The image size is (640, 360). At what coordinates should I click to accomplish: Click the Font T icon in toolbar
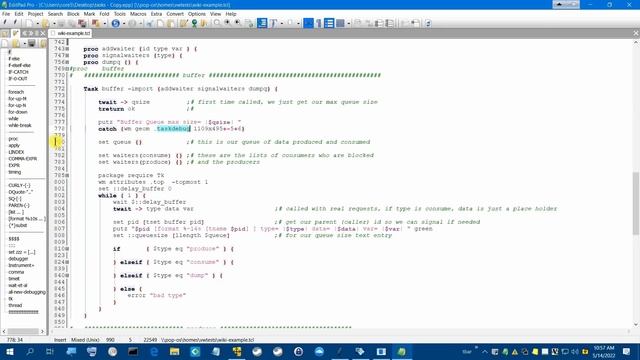273,23
